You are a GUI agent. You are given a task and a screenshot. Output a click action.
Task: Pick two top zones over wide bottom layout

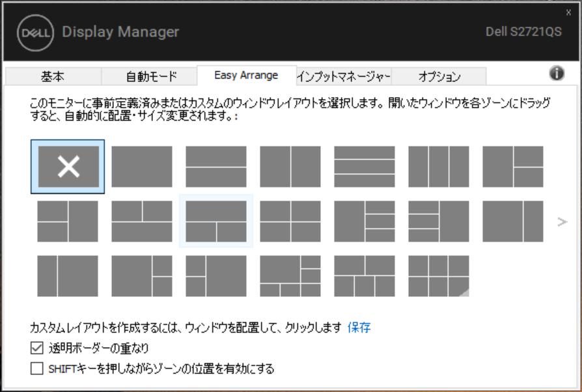point(142,221)
